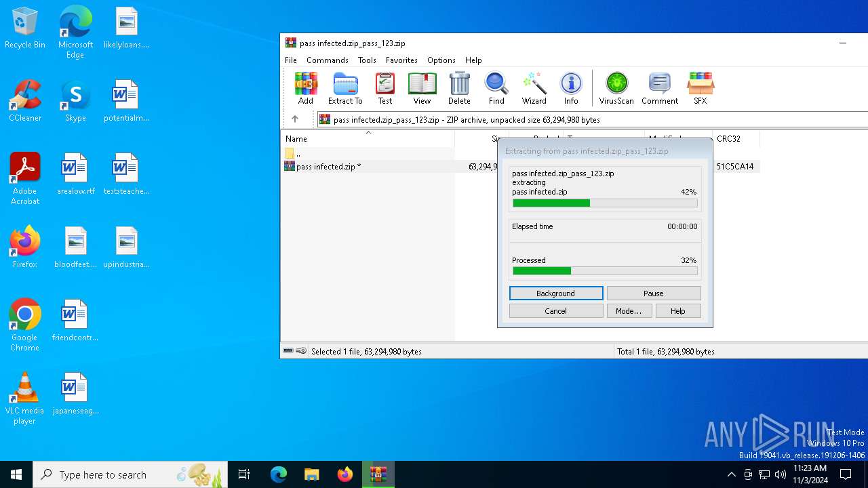This screenshot has width=868, height=488.
Task: Open the File menu
Action: (x=291, y=60)
